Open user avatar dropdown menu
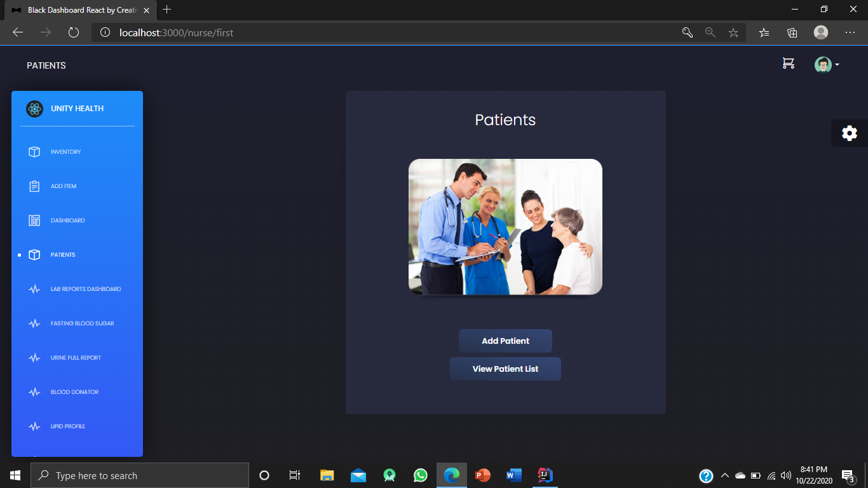Image resolution: width=868 pixels, height=488 pixels. [827, 65]
